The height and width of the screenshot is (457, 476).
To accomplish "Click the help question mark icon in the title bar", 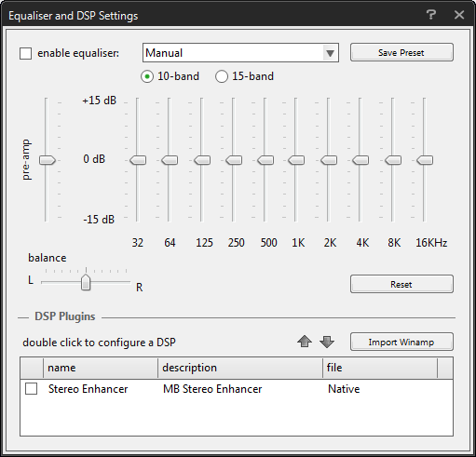I will click(x=430, y=15).
